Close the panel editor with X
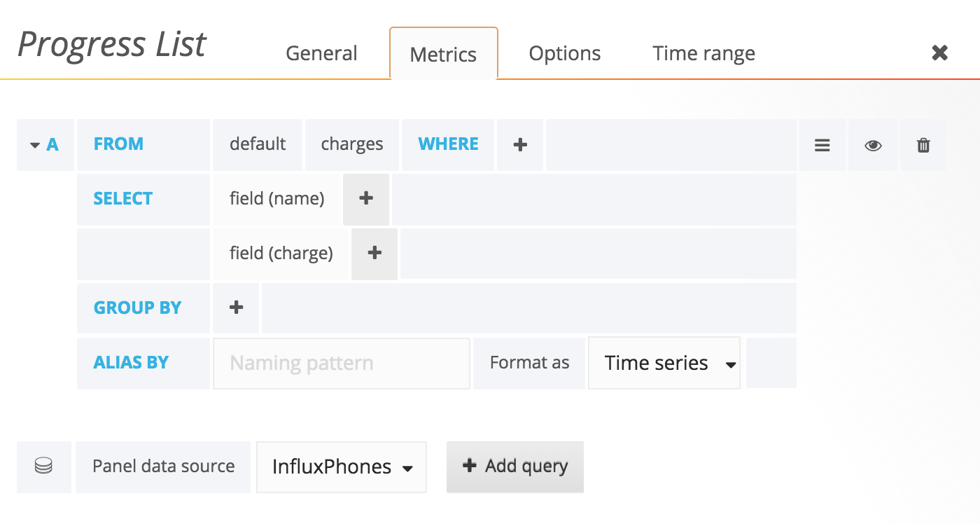Viewport: 980px width, 524px height. click(939, 53)
